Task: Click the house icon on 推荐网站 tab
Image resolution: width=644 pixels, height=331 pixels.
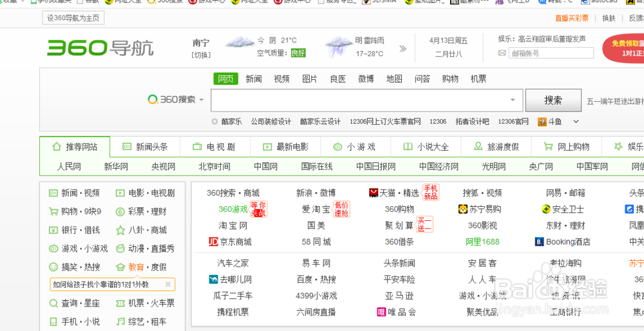Action: coord(57,147)
